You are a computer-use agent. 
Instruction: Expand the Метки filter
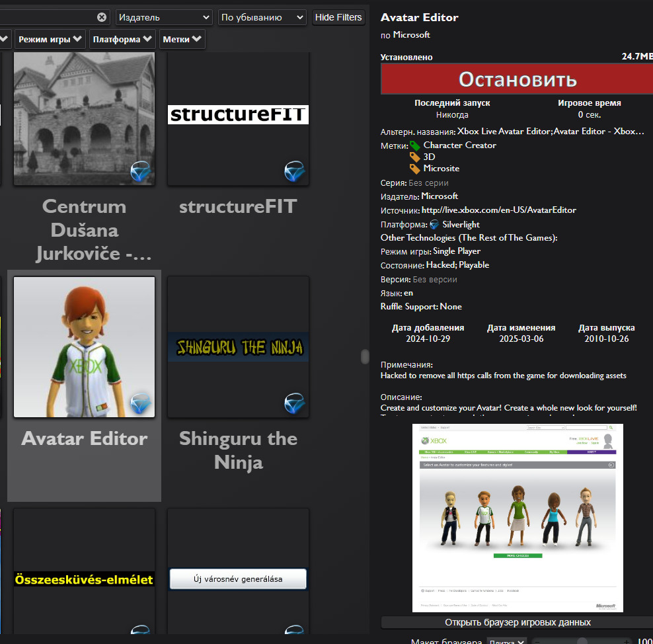(x=182, y=39)
